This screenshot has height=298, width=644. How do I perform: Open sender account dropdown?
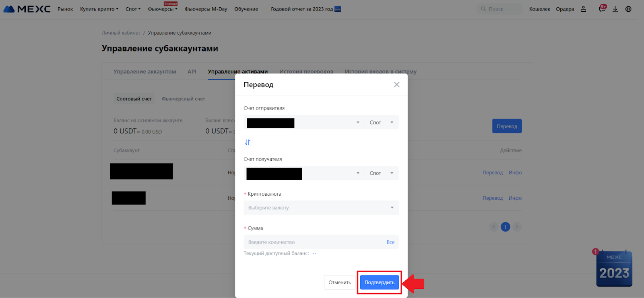tap(304, 122)
